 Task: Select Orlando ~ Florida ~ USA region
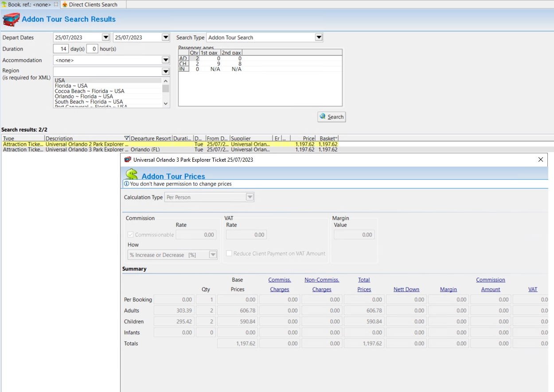pos(84,96)
